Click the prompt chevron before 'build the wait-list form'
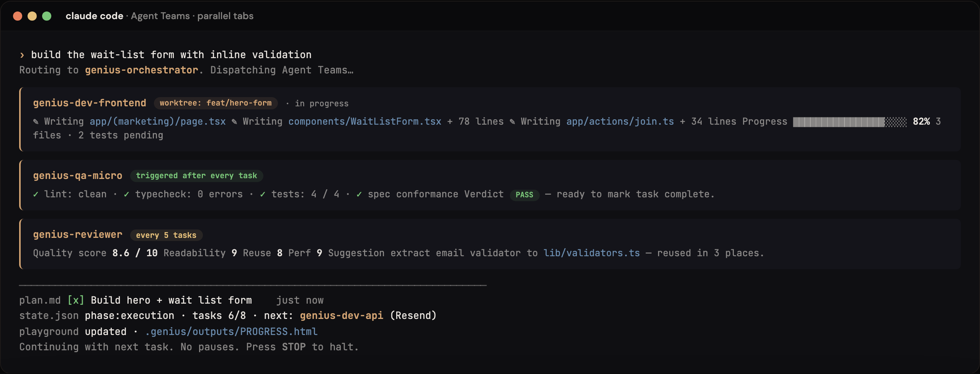This screenshot has height=374, width=980. click(22, 55)
